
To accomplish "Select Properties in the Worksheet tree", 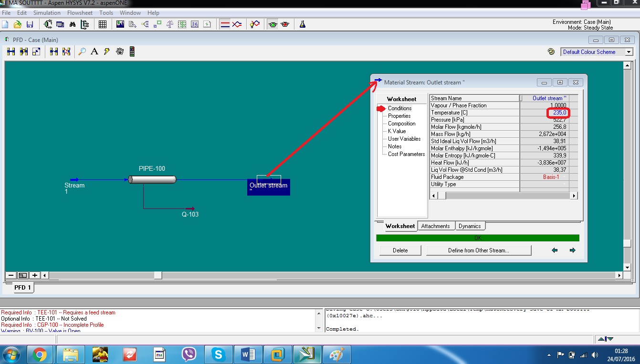I will [399, 116].
